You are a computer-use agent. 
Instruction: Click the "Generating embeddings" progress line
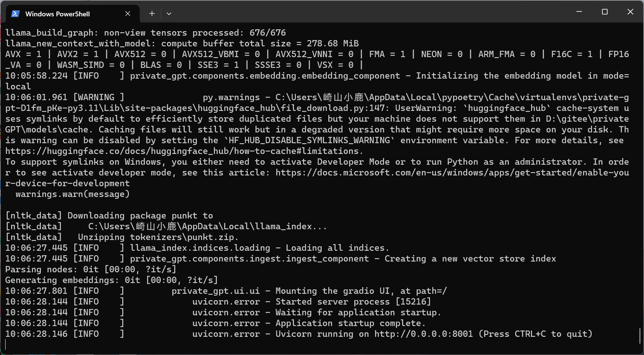[111, 280]
